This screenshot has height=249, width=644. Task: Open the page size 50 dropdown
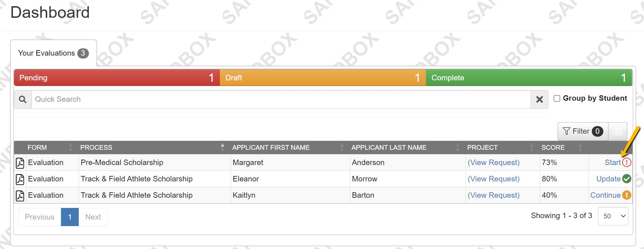613,216
